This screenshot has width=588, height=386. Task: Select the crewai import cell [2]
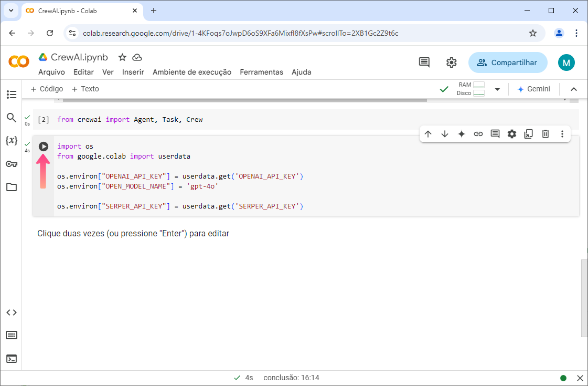(x=306, y=119)
